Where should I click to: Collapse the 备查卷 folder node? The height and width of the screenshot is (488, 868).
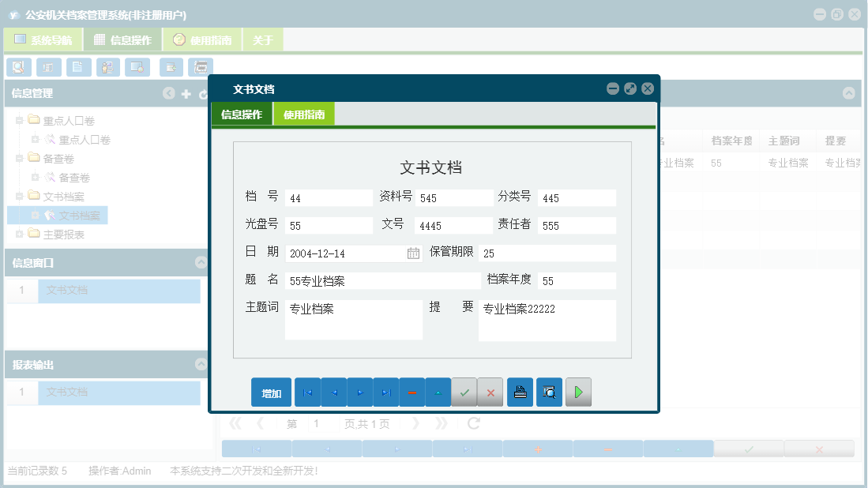pos(20,158)
